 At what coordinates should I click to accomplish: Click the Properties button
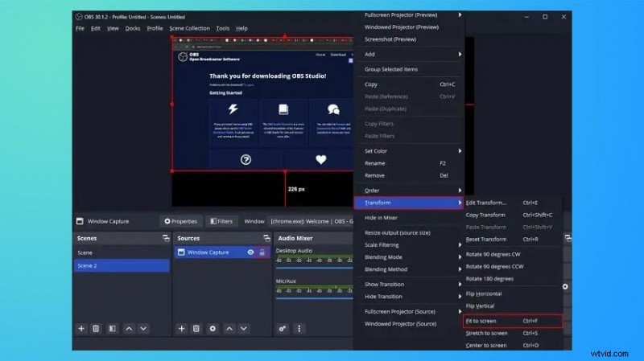(180, 221)
